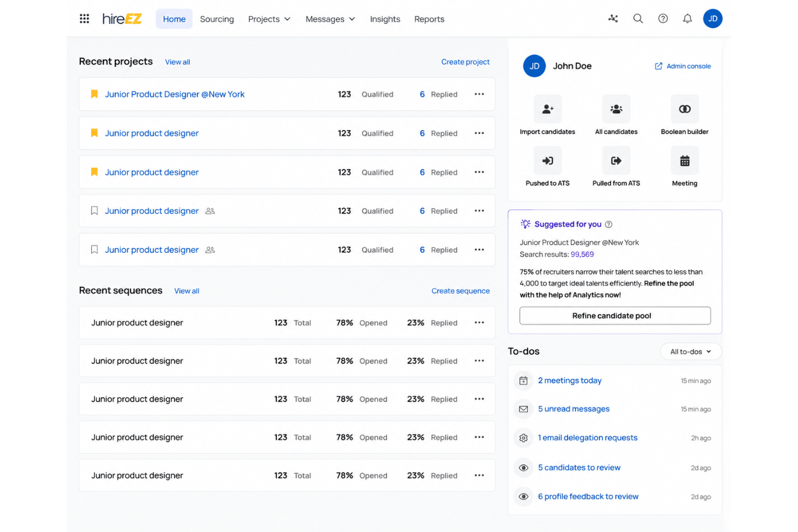This screenshot has height=532, width=798.
Task: Click the 99,569 search results link
Action: pyautogui.click(x=582, y=254)
